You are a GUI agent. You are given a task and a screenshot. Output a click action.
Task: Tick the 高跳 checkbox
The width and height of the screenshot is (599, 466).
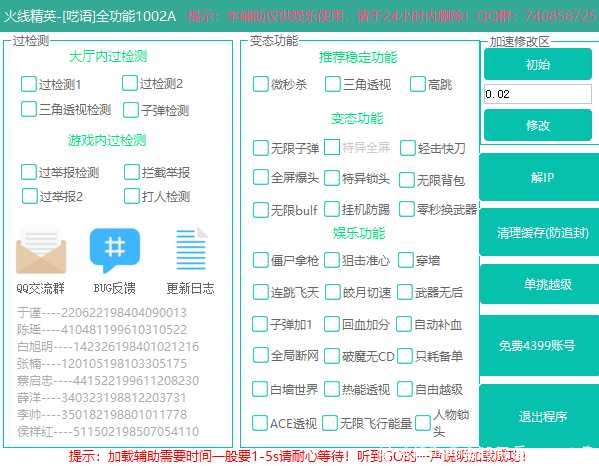tap(418, 84)
